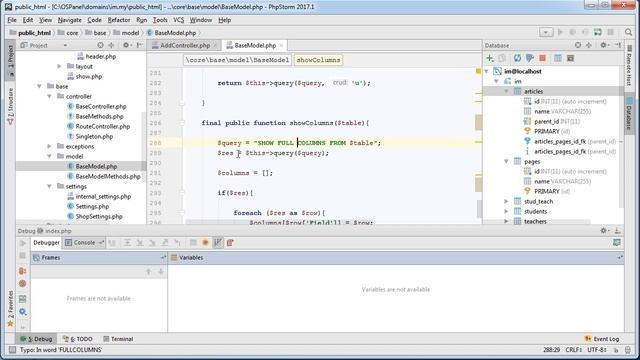Click the Synchronize icon in Database toolbar

517,58
